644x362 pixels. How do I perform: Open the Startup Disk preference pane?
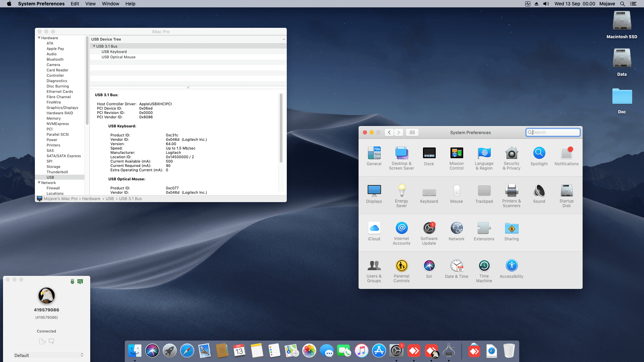pos(567,196)
